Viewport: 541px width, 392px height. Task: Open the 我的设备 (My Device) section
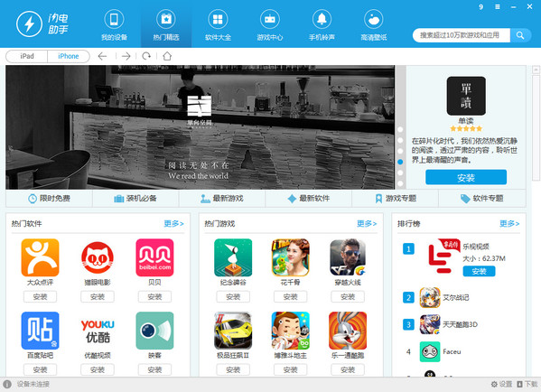114,25
